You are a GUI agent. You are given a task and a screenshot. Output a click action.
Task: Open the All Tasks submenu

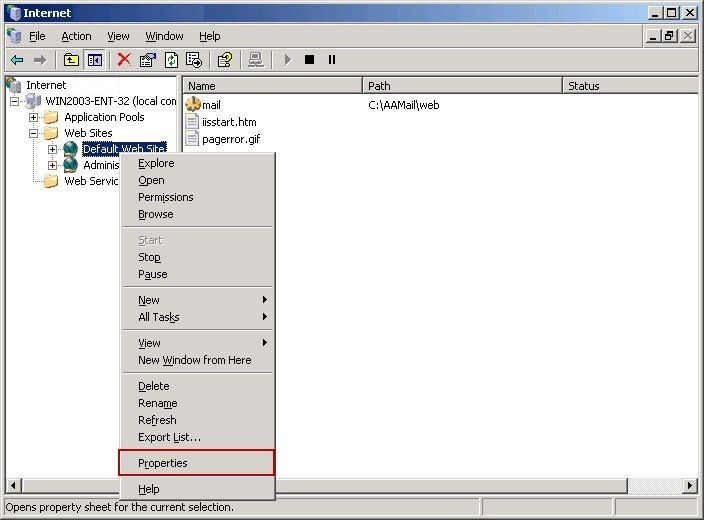pos(198,317)
